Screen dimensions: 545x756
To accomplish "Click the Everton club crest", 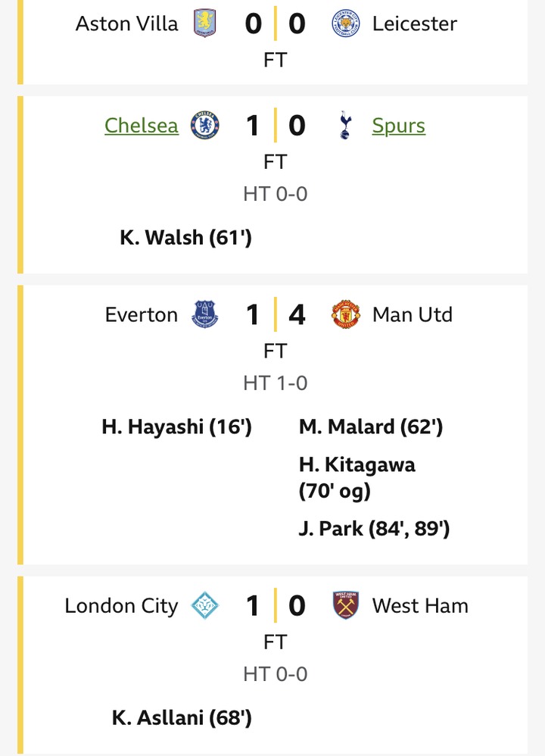I will [205, 314].
